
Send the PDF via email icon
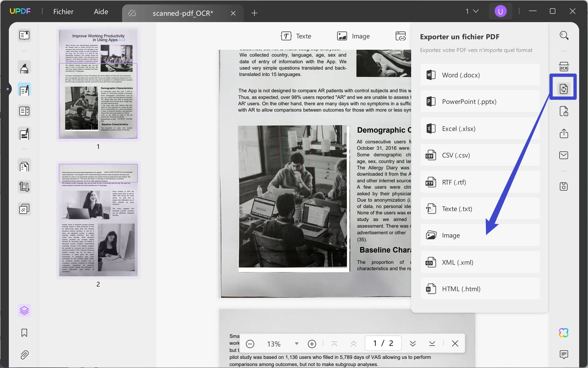tap(564, 155)
